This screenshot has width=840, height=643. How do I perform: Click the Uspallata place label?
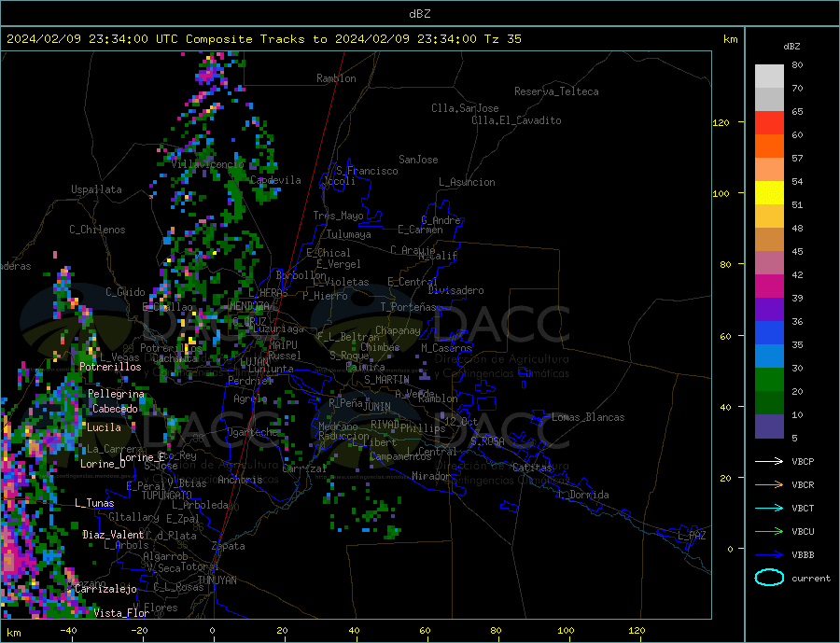point(96,189)
